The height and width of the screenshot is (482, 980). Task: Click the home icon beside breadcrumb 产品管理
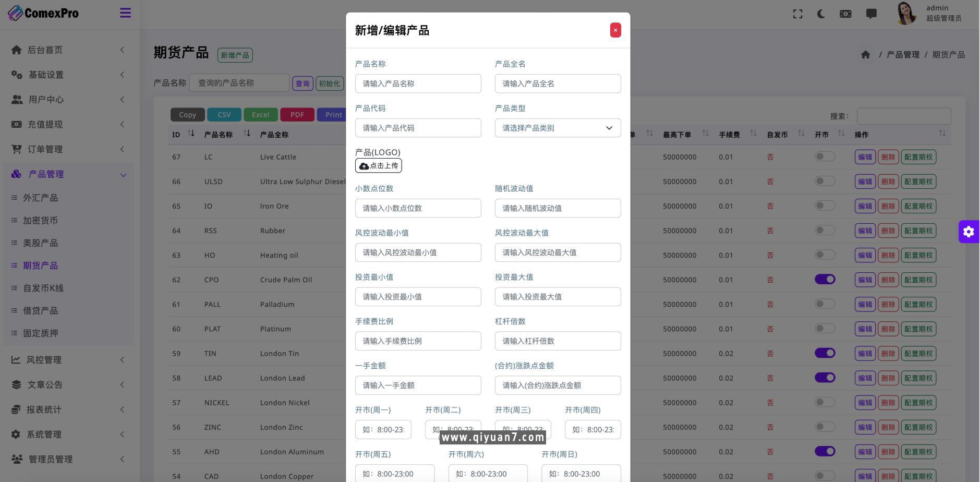click(x=865, y=54)
